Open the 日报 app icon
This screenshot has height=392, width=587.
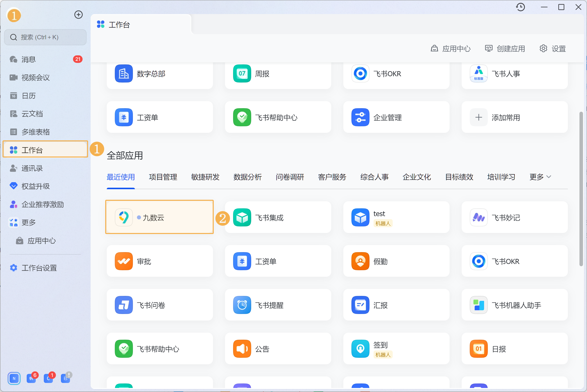479,349
